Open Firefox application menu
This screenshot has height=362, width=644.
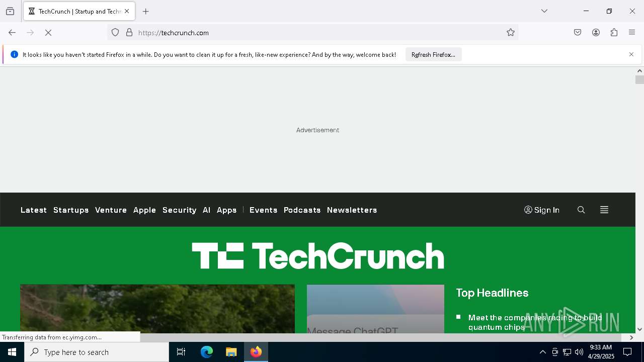(632, 33)
